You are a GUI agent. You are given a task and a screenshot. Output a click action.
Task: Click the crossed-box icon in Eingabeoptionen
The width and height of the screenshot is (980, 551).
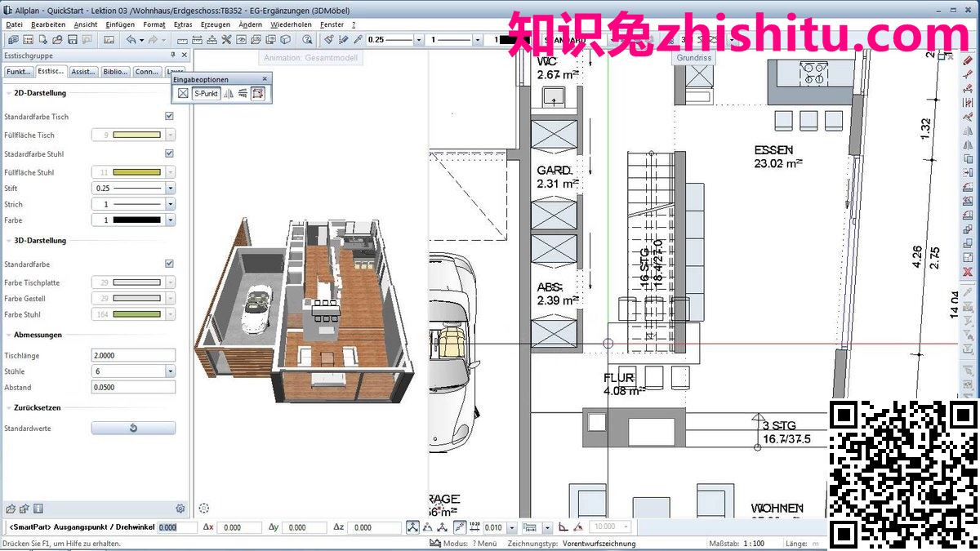pyautogui.click(x=183, y=93)
